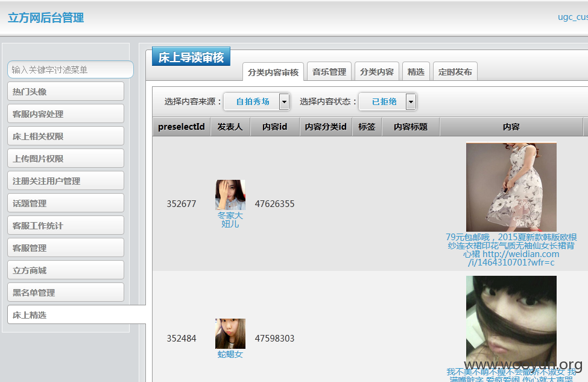Click the 立方网后台管理 site title
The width and height of the screenshot is (588, 382).
pyautogui.click(x=46, y=18)
